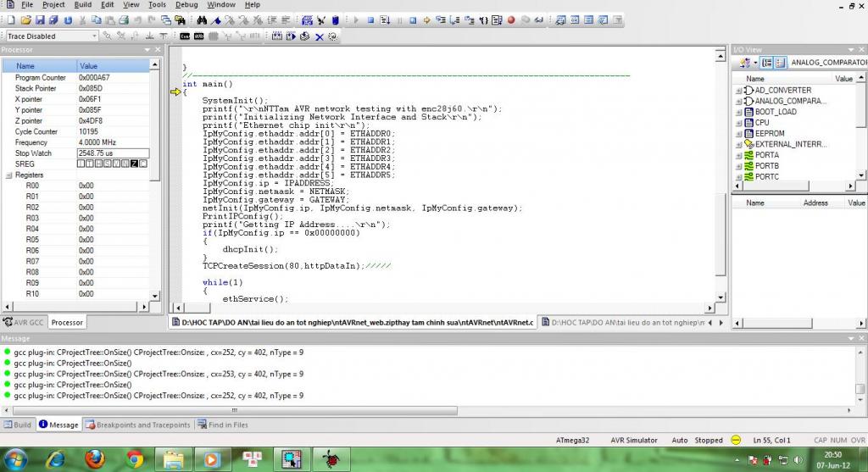
Task: Expand BOOT_LOAD in I/O View
Action: [x=738, y=112]
